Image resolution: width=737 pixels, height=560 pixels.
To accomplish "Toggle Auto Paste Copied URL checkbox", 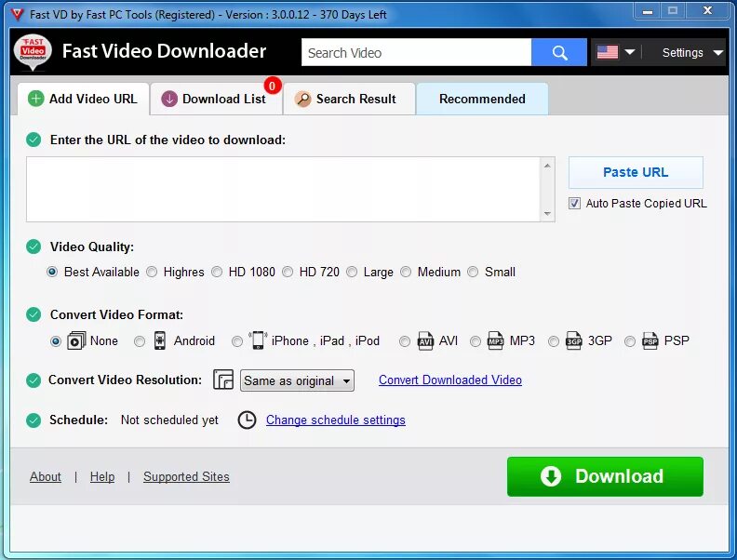I will coord(574,204).
